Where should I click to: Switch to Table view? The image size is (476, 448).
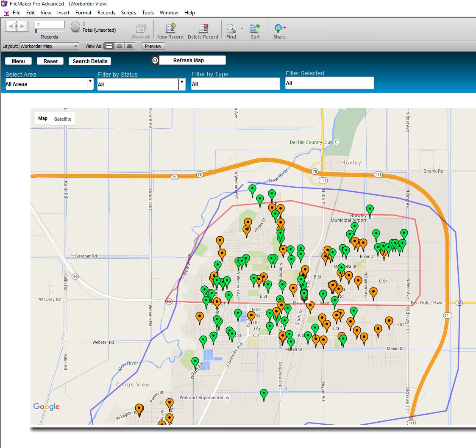pos(130,46)
